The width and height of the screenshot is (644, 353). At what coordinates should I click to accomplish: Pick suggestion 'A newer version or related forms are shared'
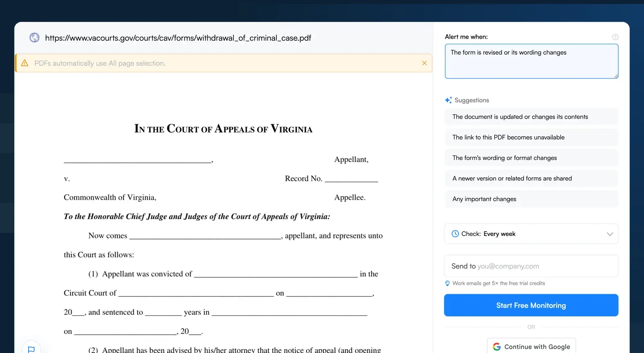click(x=531, y=179)
